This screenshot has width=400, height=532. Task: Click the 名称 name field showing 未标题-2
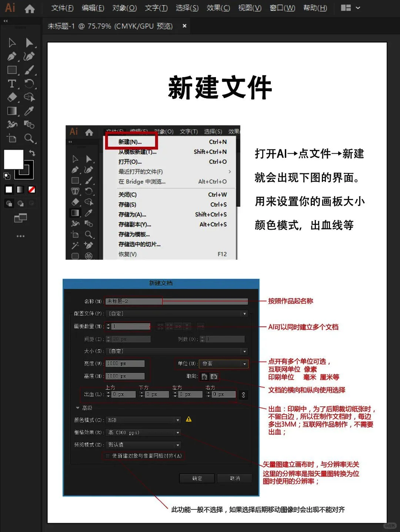133,301
